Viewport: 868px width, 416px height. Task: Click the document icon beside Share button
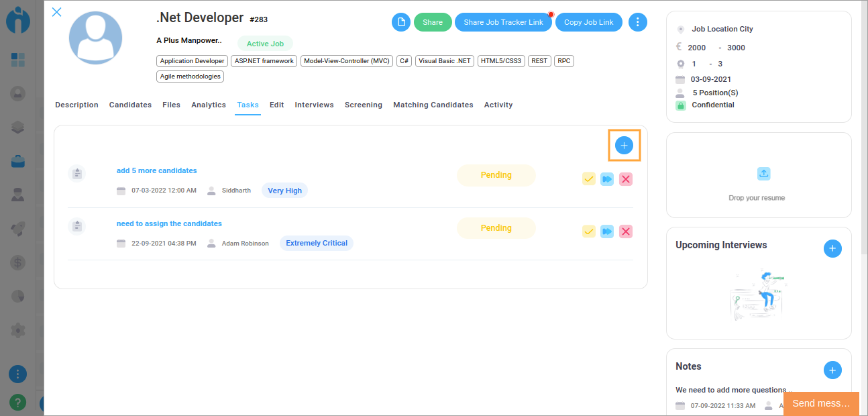[x=400, y=22]
